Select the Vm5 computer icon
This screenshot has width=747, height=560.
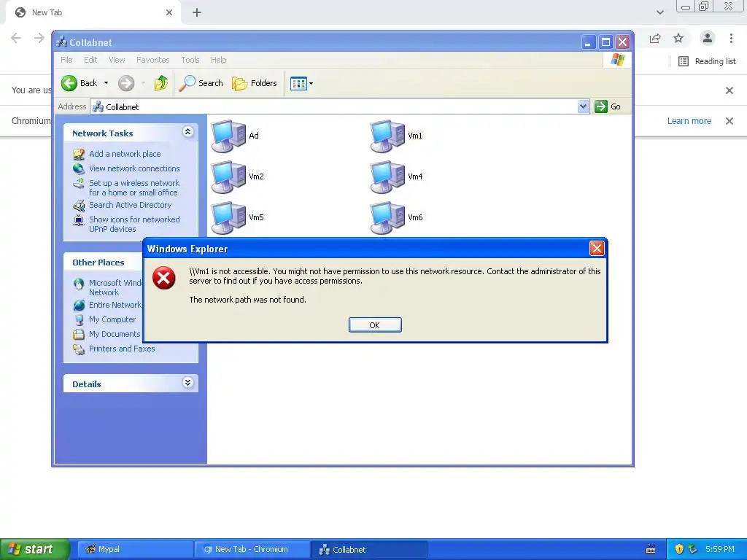[228, 217]
